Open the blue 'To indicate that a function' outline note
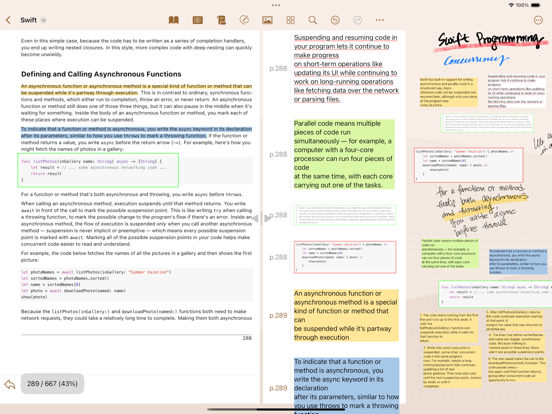The height and width of the screenshot is (414, 552). [x=346, y=385]
